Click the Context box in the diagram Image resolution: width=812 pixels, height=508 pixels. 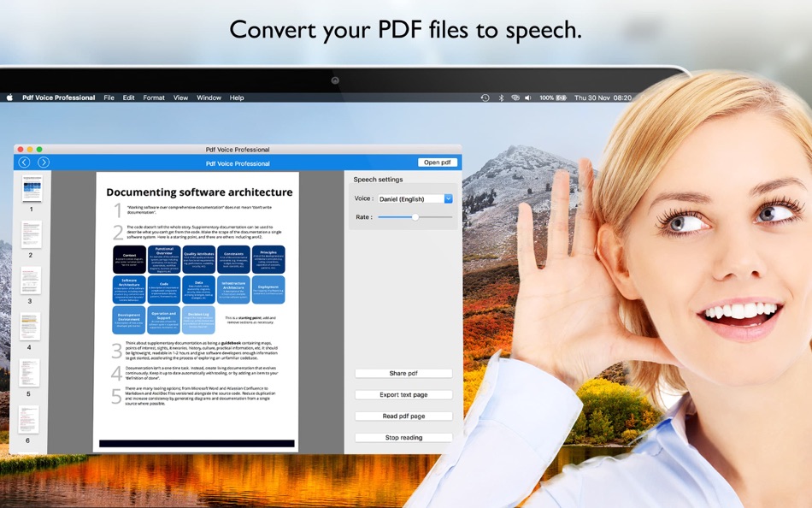pos(129,260)
